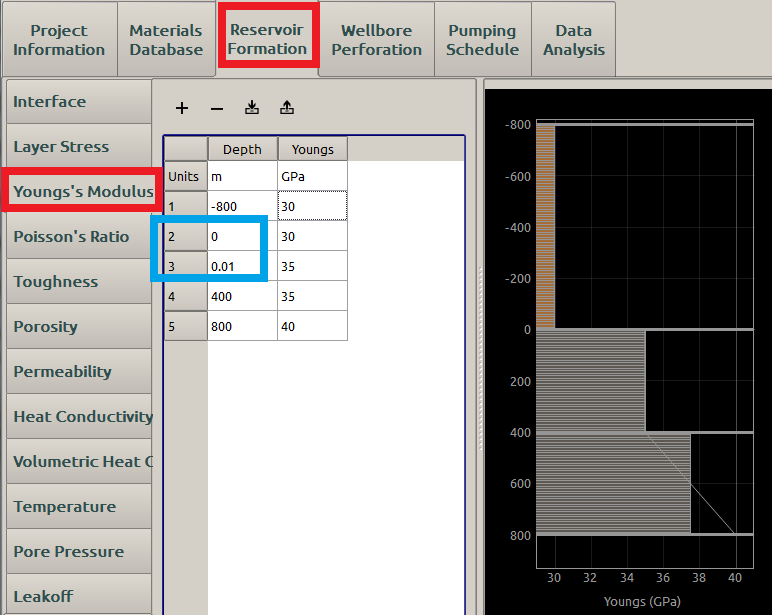Screen dimensions: 772x615
Task: Click Youngs cell in row 1
Action: coord(313,206)
